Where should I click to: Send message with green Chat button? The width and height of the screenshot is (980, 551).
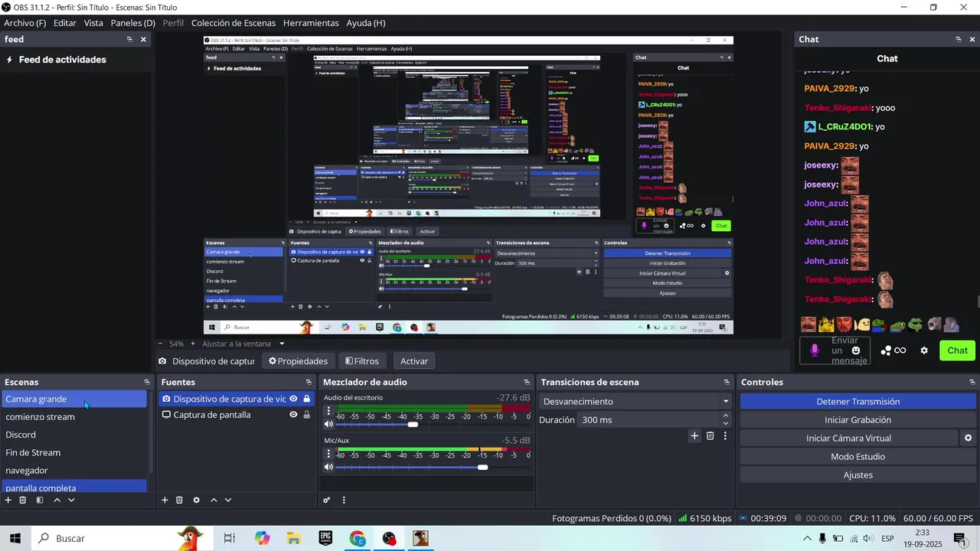(x=957, y=350)
